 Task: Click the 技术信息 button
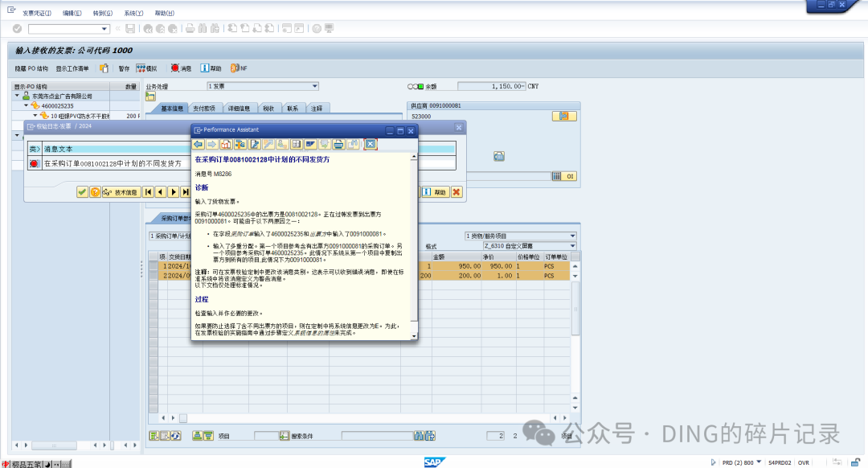(x=121, y=192)
